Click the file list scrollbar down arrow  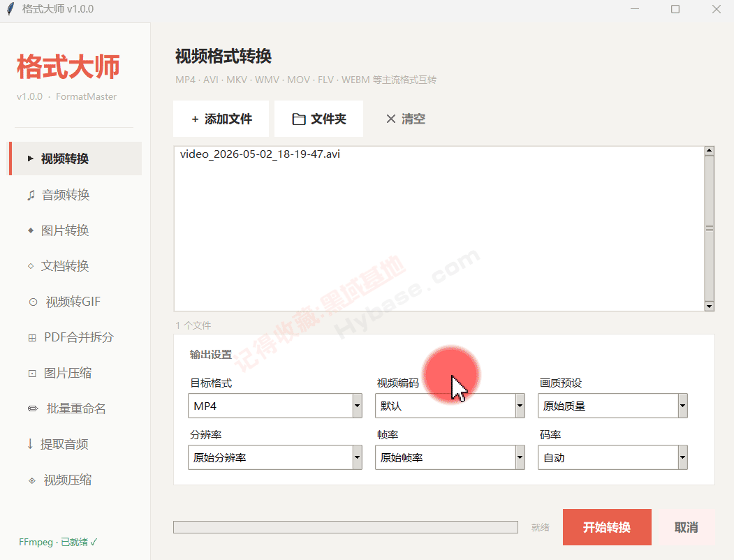709,307
